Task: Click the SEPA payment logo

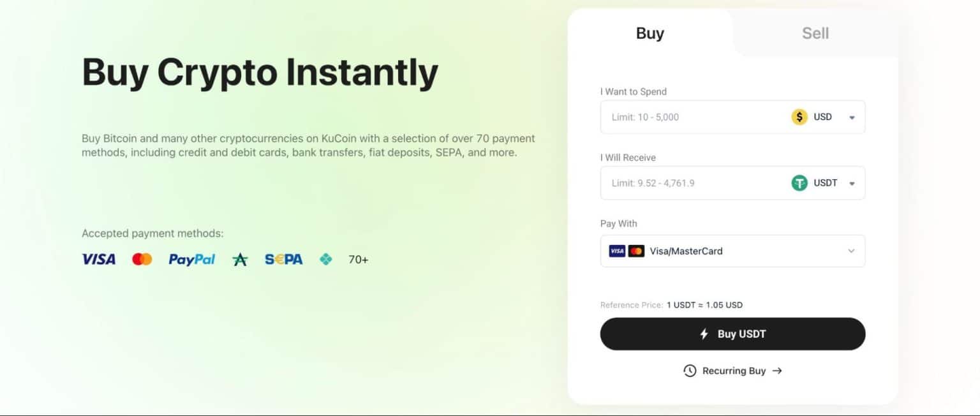Action: pyautogui.click(x=283, y=258)
